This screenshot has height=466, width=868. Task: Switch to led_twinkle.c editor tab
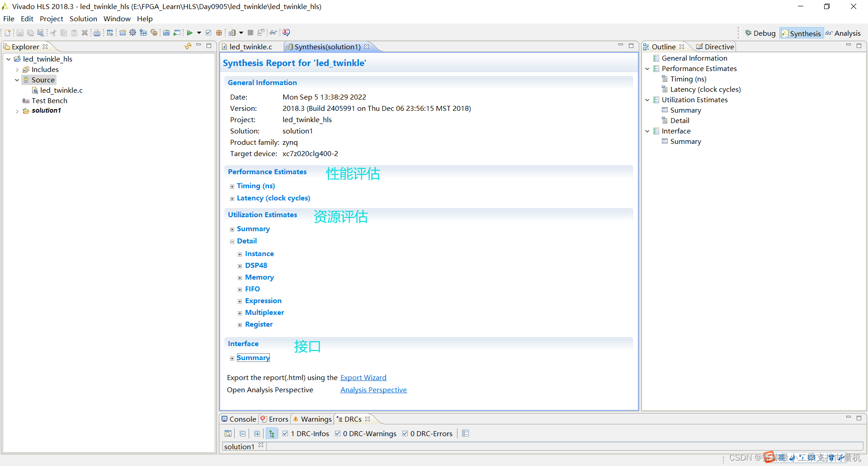click(x=250, y=47)
